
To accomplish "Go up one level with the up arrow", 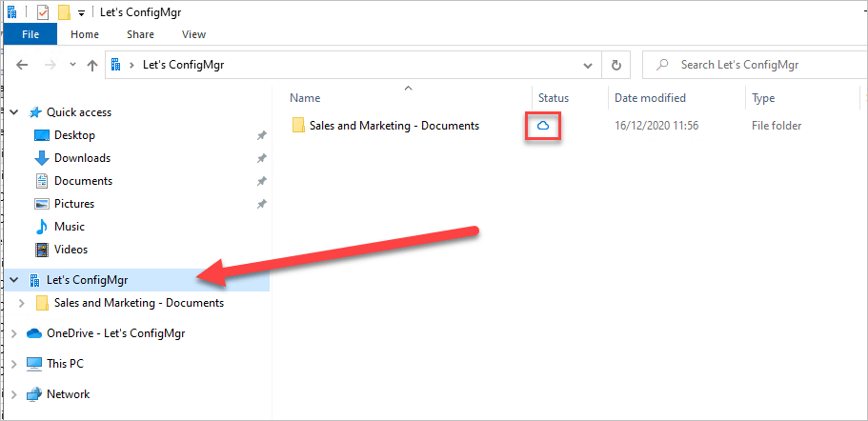I will coord(92,65).
